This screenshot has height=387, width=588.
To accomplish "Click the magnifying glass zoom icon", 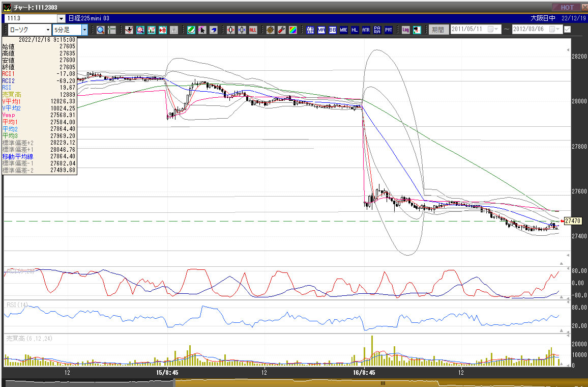I will (101, 30).
